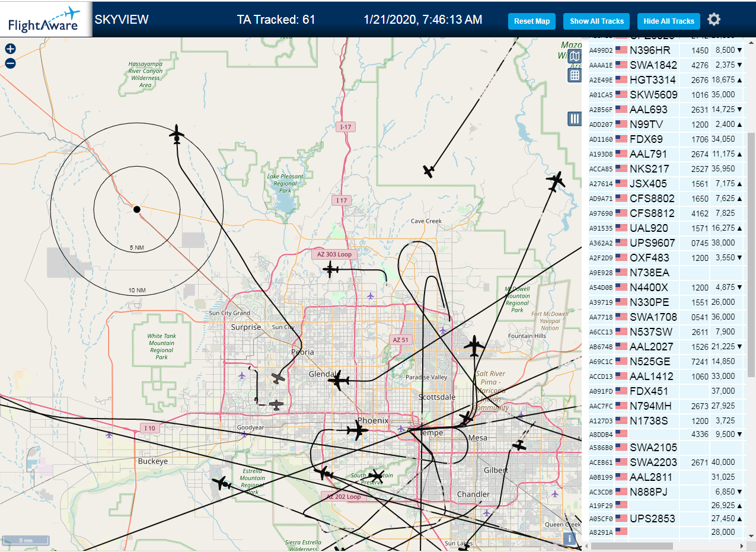Open the map layers icon

[575, 56]
